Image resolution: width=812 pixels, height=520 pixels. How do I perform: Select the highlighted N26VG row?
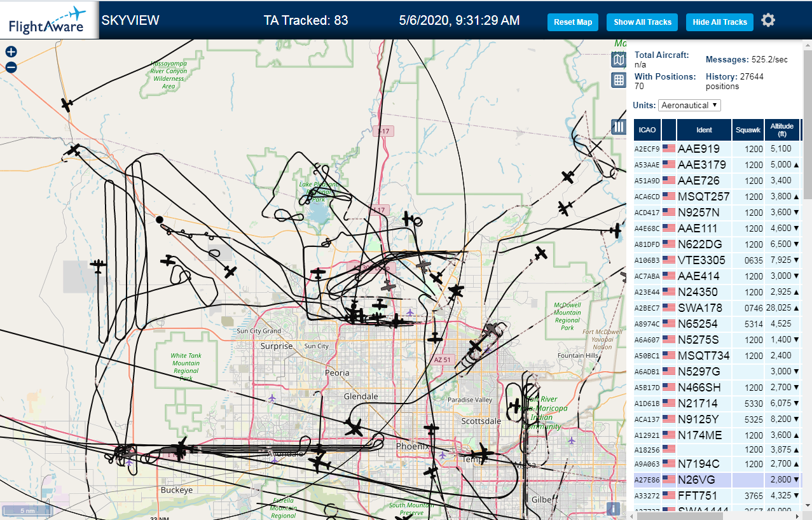tap(717, 479)
